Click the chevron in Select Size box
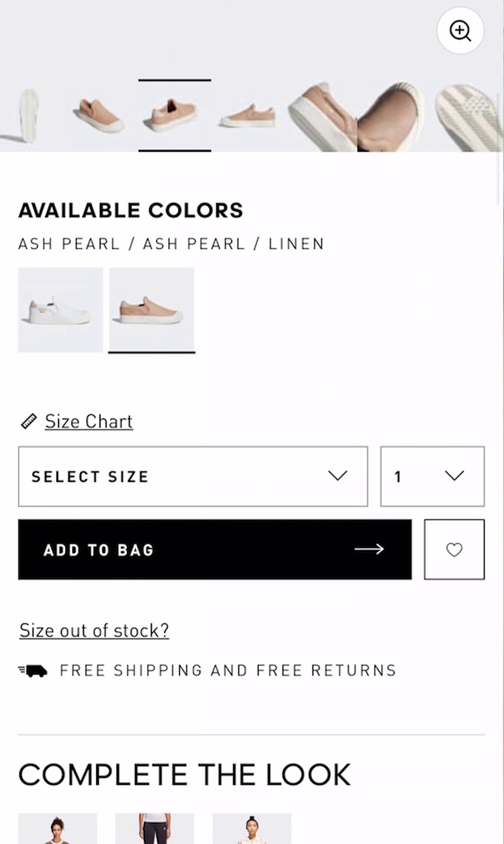This screenshot has height=844, width=504. click(x=337, y=476)
